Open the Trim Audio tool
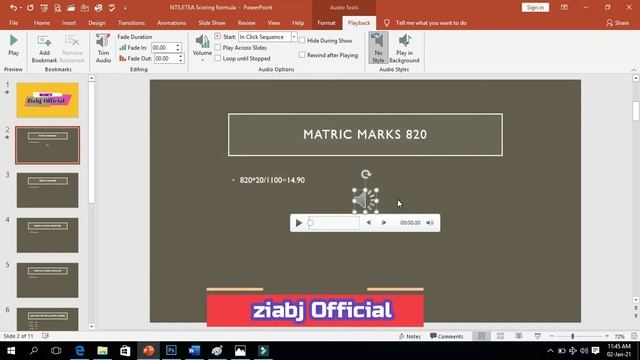Screen dimensions: 640x360 (103, 49)
